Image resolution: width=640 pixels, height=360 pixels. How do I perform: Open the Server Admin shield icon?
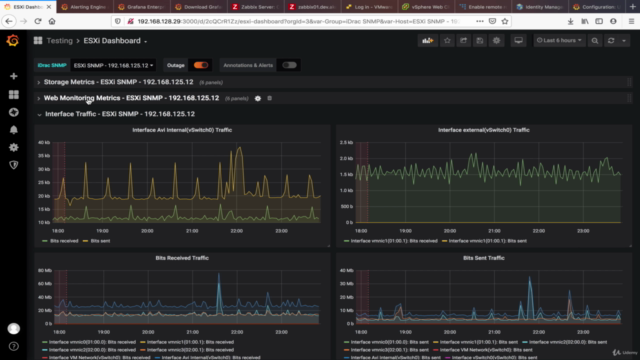(13, 165)
